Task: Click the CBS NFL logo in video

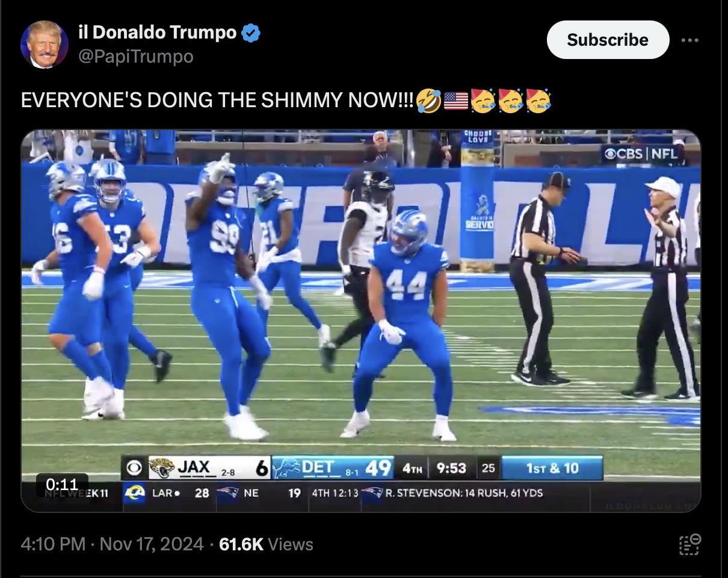Action: tap(641, 154)
